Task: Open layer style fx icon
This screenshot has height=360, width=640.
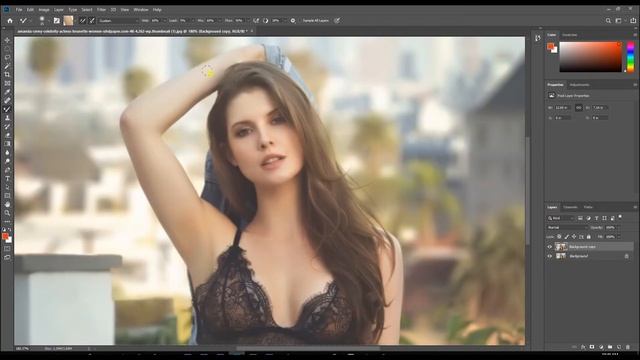Action: [583, 347]
